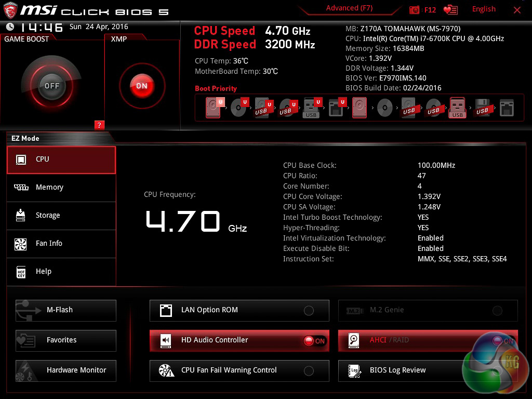
Task: Open the English language selector
Action: [x=484, y=9]
